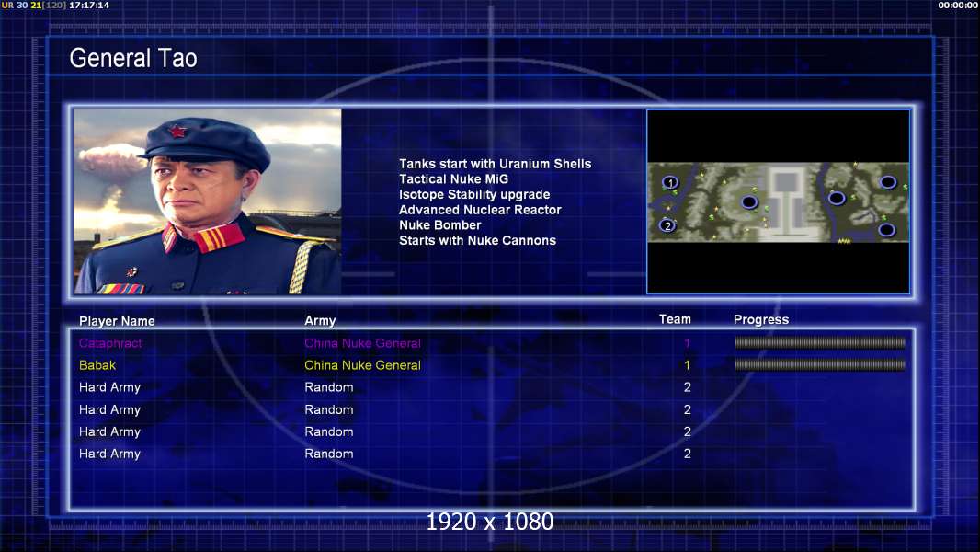
Task: Click Babak's team number 1
Action: 687,365
